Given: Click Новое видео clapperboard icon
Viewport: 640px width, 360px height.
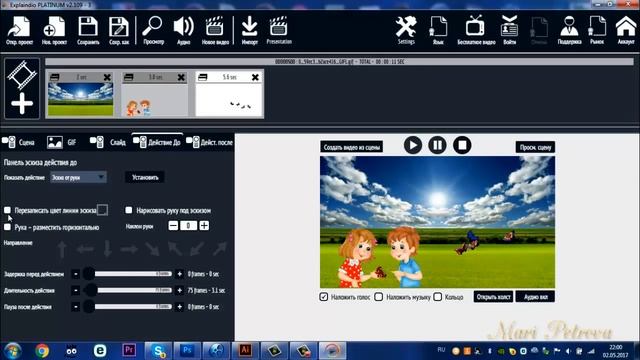Looking at the screenshot, I should pos(215,30).
